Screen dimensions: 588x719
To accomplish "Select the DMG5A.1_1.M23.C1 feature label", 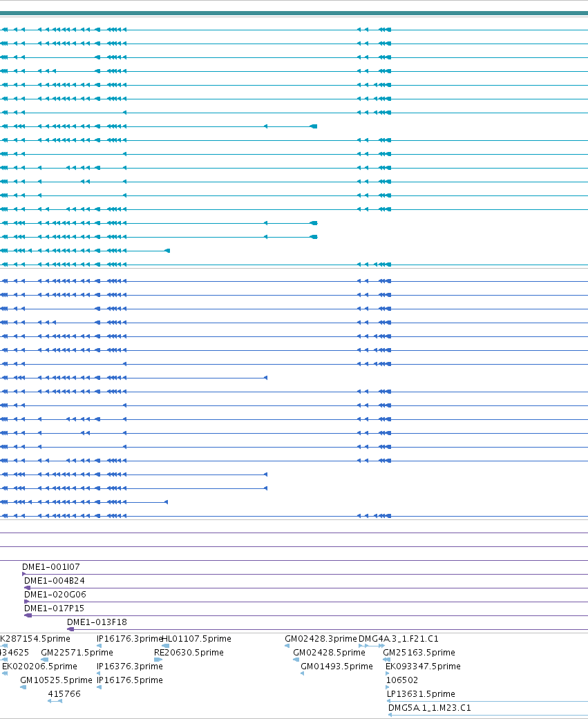I will click(x=429, y=707).
